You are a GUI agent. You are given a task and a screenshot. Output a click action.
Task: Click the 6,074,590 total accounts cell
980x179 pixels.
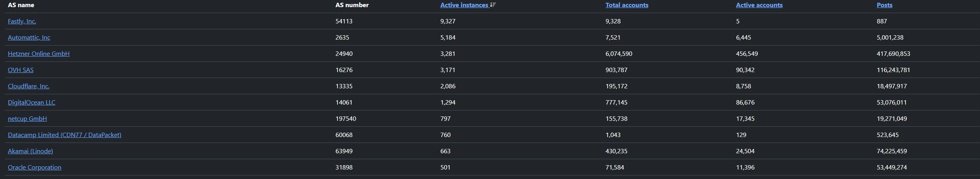(618, 54)
